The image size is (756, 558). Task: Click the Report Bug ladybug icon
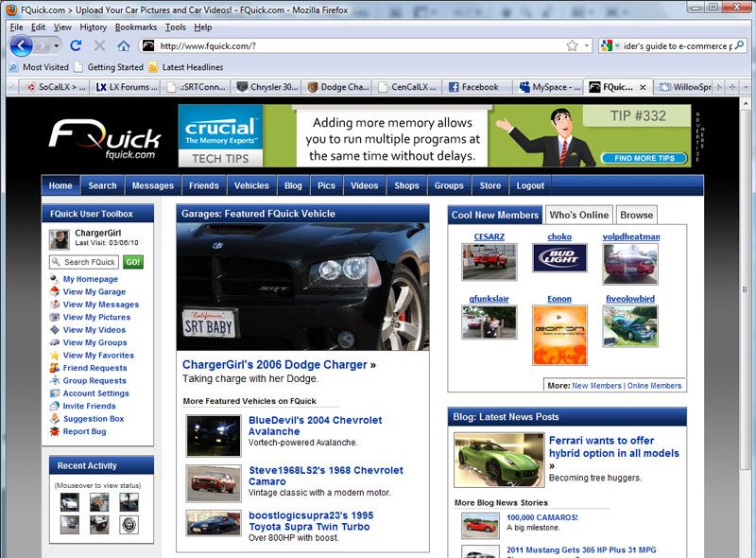[x=55, y=431]
